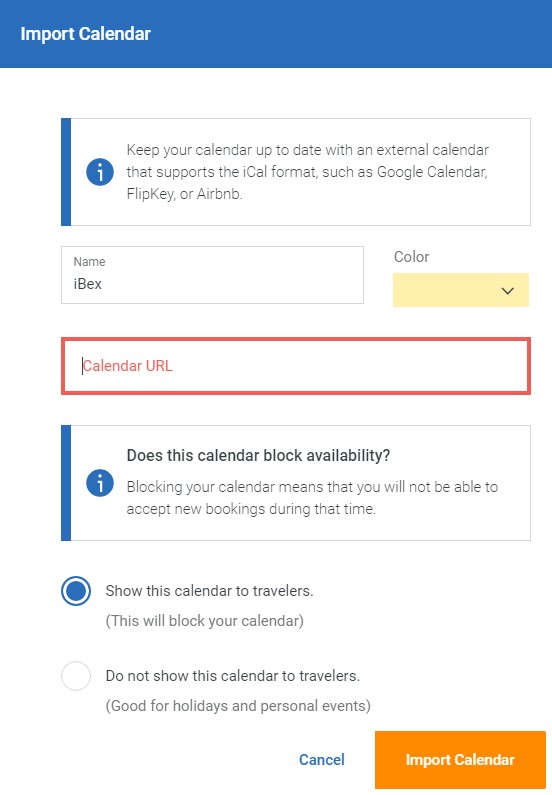Click the blocking calendar explanation text
The image size is (552, 795).
click(x=312, y=497)
